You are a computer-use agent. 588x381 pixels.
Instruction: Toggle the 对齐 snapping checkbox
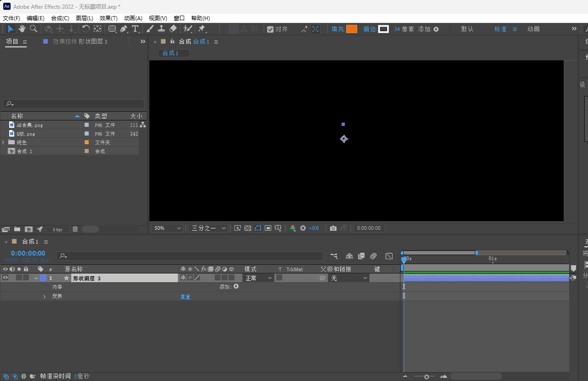click(270, 29)
